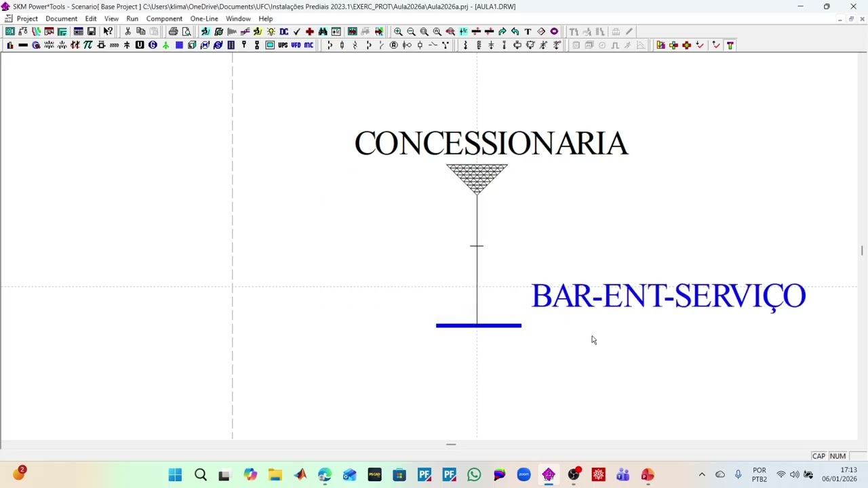Click the Cut scissors icon

click(127, 31)
